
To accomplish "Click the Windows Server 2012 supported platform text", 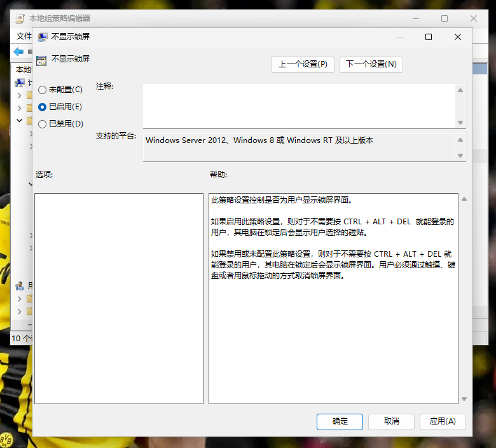I will [259, 140].
